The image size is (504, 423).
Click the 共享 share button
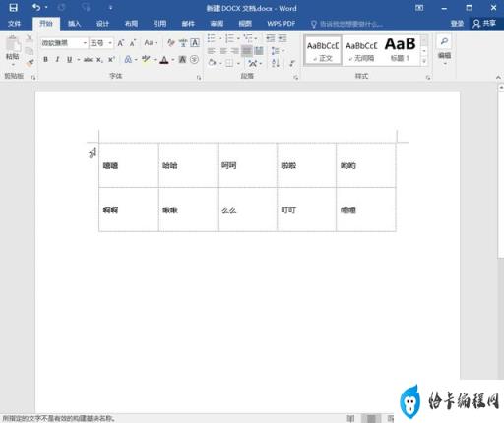[x=484, y=24]
